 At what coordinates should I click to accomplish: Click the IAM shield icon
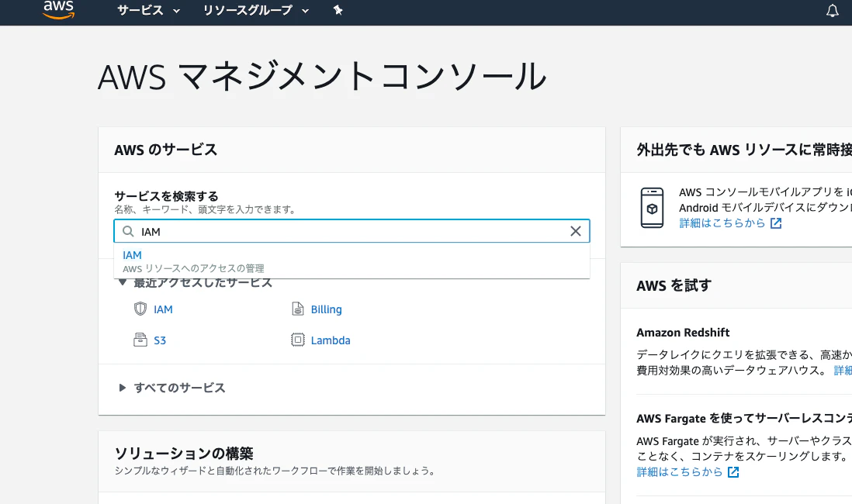(140, 309)
